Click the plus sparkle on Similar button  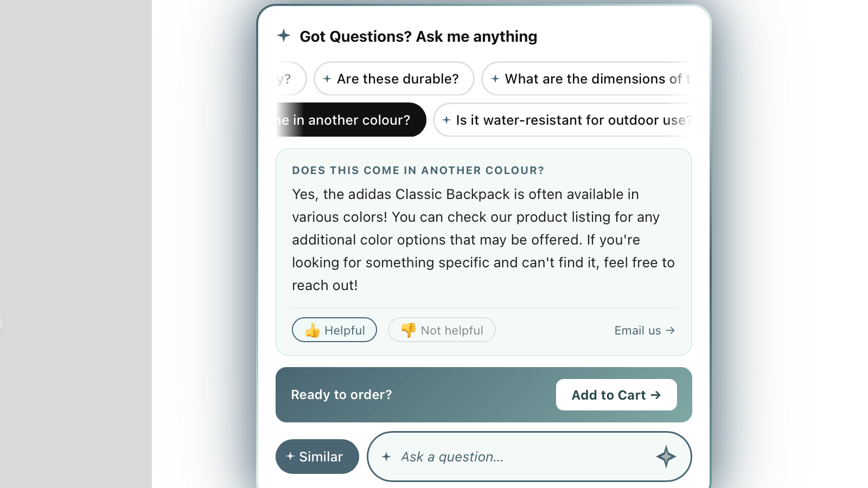(290, 457)
